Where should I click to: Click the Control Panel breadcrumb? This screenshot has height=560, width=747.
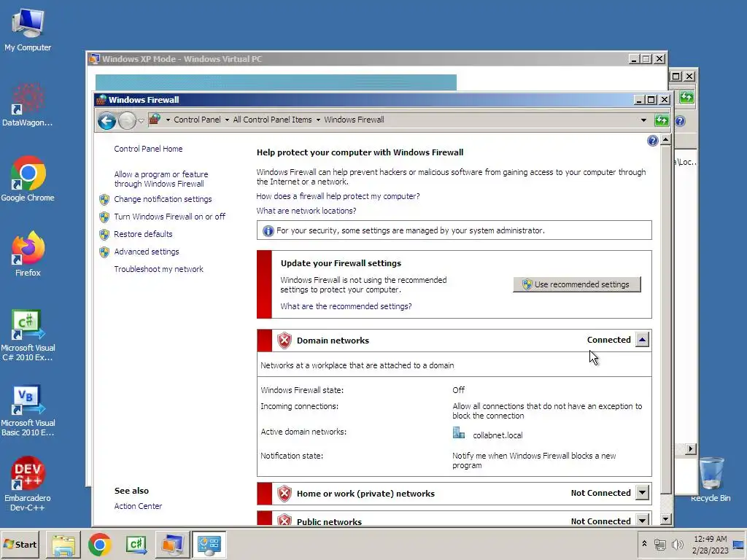click(x=197, y=120)
